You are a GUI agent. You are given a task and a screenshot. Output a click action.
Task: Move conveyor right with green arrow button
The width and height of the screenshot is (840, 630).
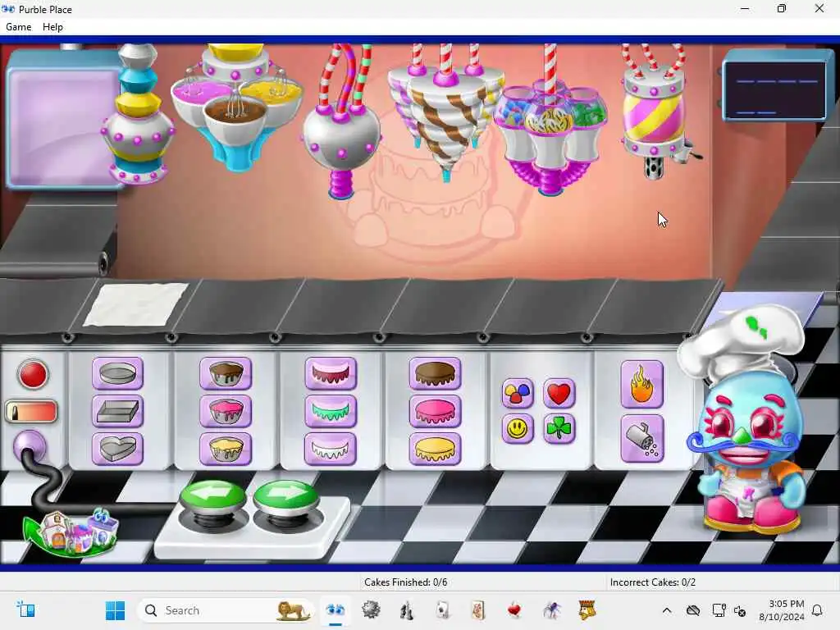(x=286, y=496)
